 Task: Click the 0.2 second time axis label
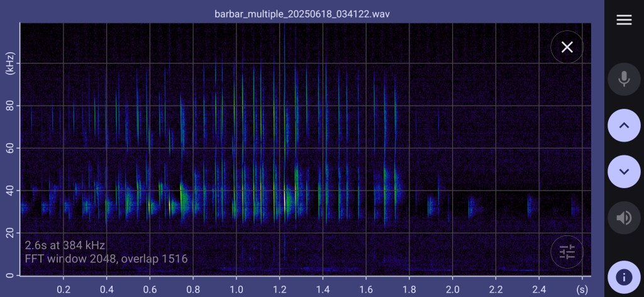point(64,288)
